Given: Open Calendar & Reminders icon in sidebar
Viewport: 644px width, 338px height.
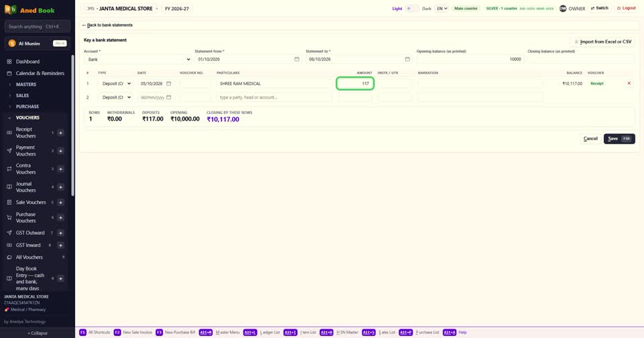Looking at the screenshot, I should point(9,74).
